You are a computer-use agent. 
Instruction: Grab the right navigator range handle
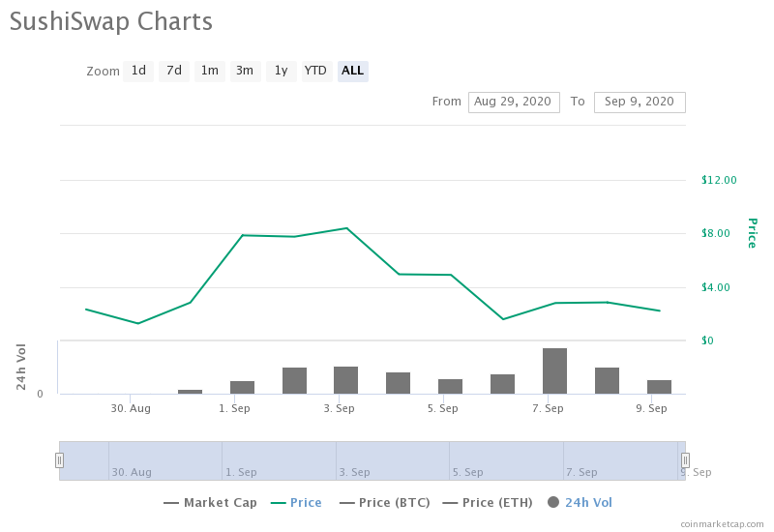[685, 460]
